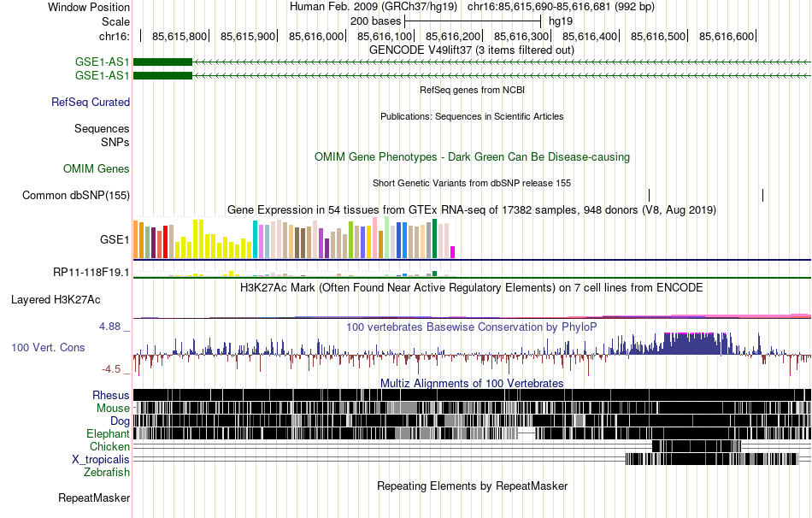Click the chr16: base position label
The width and height of the screenshot is (812, 518).
click(x=115, y=36)
